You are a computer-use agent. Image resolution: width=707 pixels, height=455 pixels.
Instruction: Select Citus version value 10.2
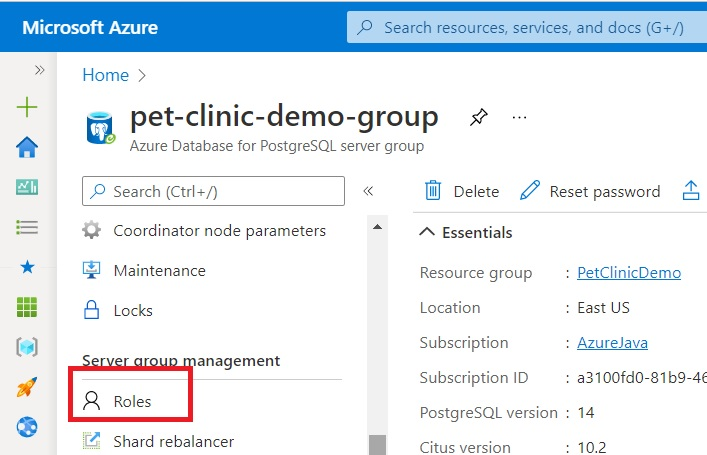[592, 447]
